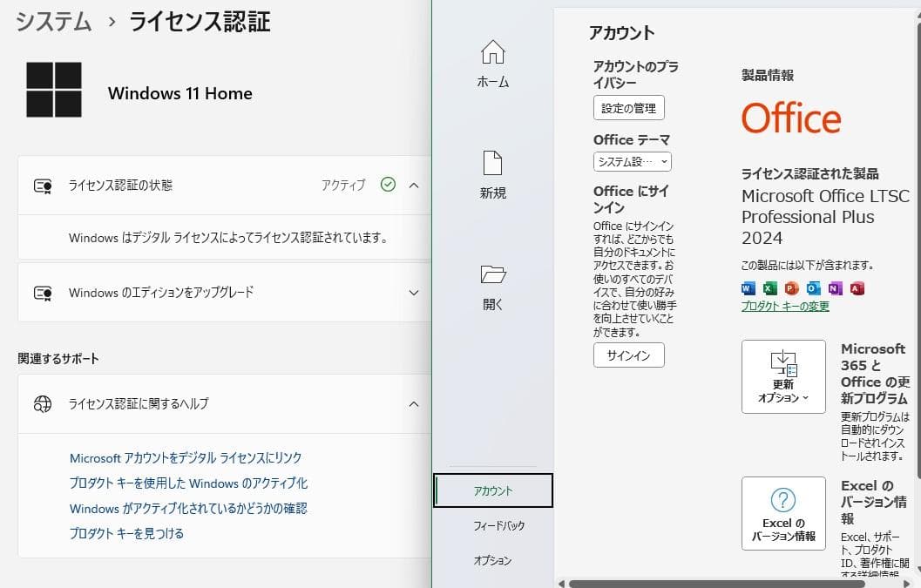Open Word from the included products icons

click(747, 288)
